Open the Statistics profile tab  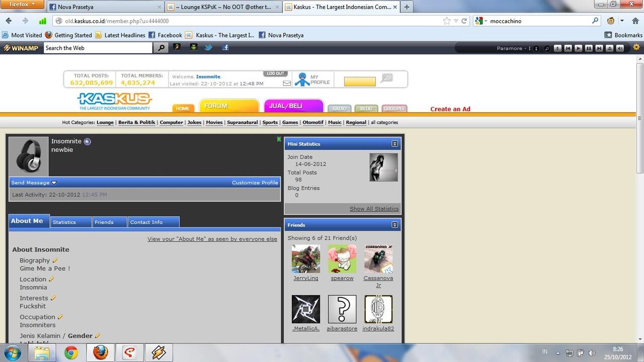point(71,222)
